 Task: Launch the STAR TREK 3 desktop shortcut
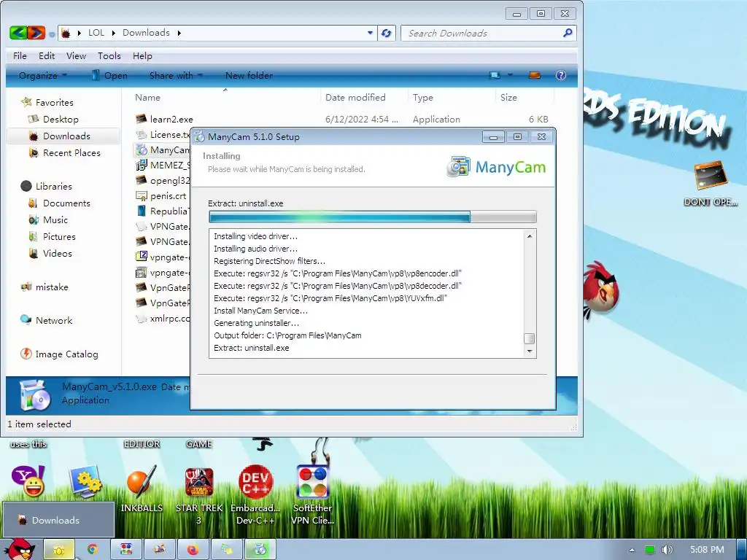[x=198, y=494]
